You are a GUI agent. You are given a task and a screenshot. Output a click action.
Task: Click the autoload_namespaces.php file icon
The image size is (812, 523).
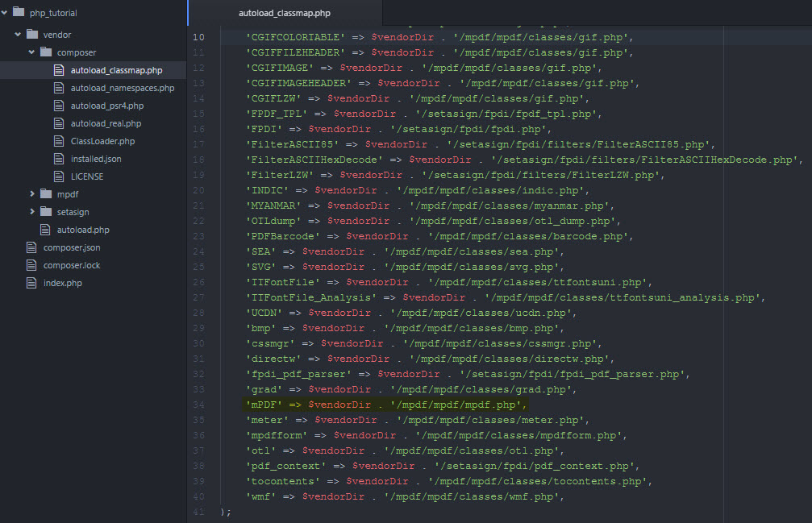[x=59, y=88]
